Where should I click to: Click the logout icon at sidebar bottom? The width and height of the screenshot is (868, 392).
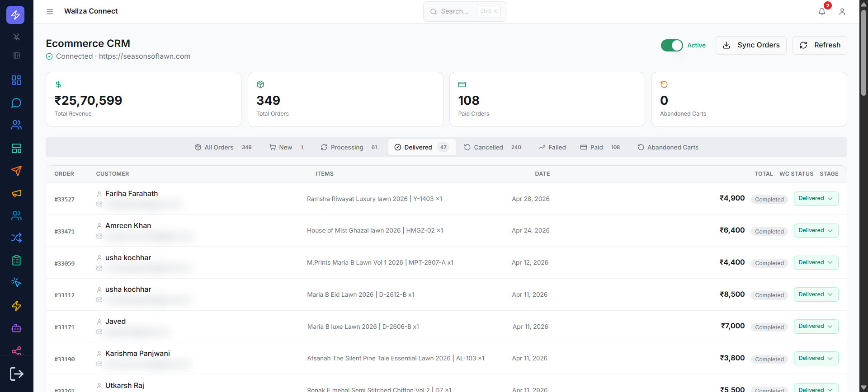click(16, 374)
